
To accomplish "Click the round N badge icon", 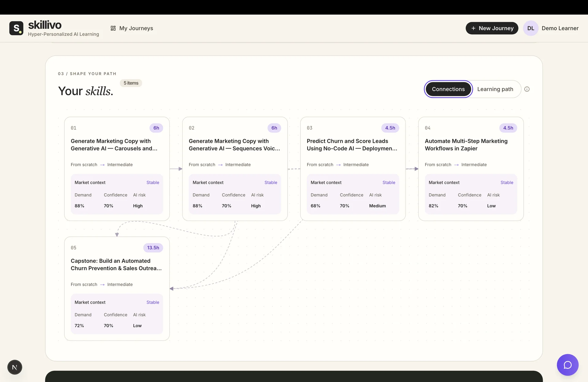I will [x=15, y=367].
